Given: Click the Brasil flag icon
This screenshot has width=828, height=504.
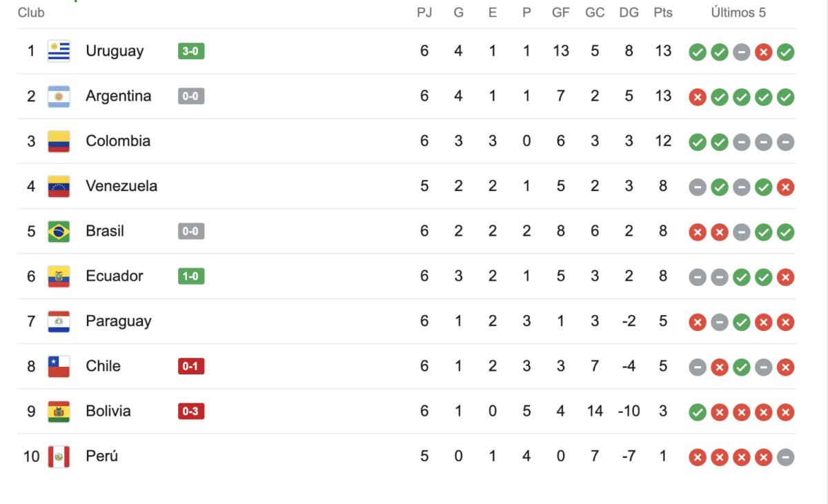Looking at the screenshot, I should point(59,231).
